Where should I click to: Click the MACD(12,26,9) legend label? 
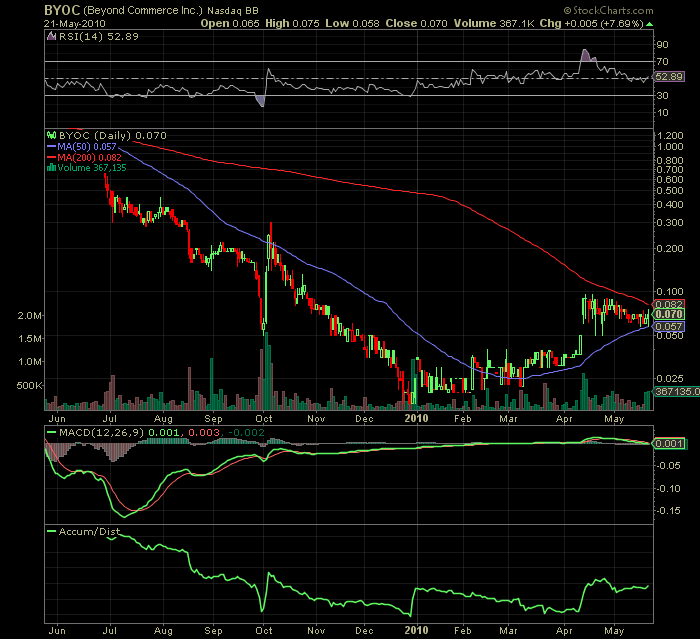tap(102, 433)
